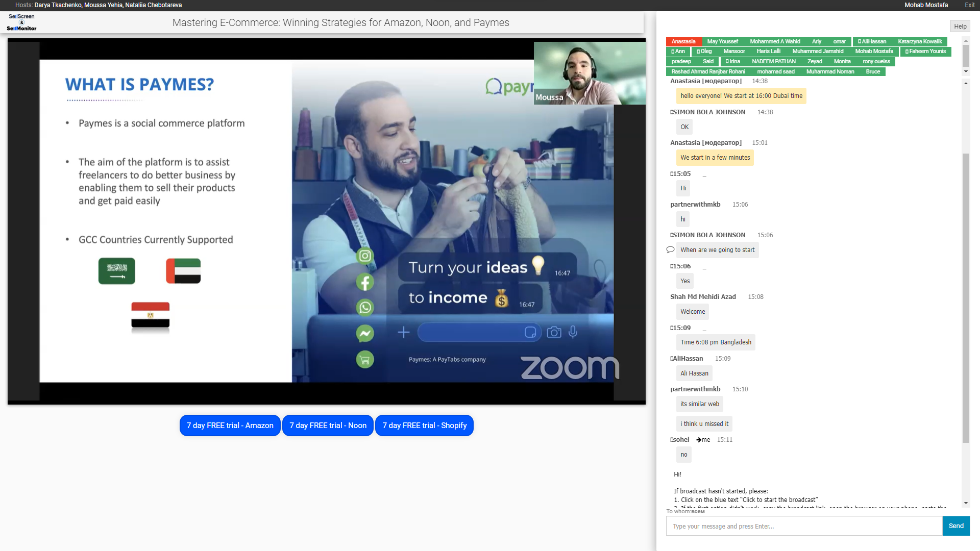The image size is (980, 551).
Task: Select participant tag Faheem Younis
Action: 925,51
